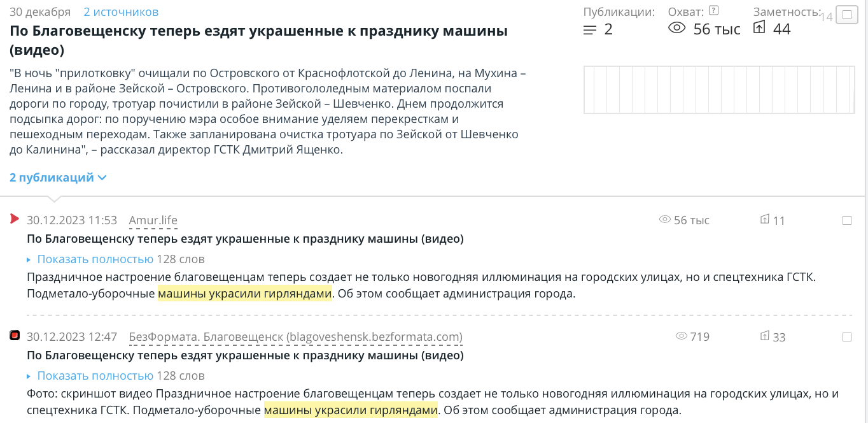The image size is (868, 423).
Task: Open the main story headline about украшенные машины
Action: coord(258,40)
